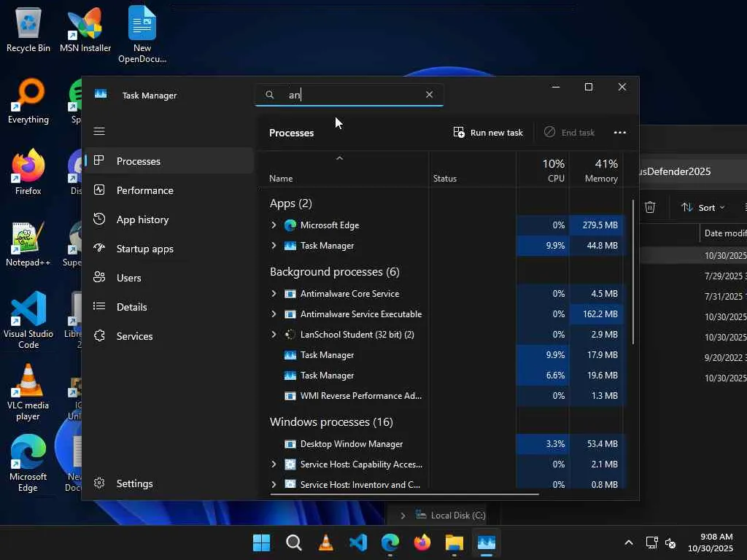Clear the Task Manager search box

click(429, 94)
